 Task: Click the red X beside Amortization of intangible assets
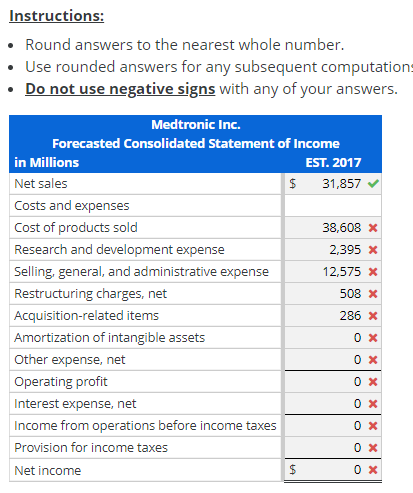pos(373,338)
